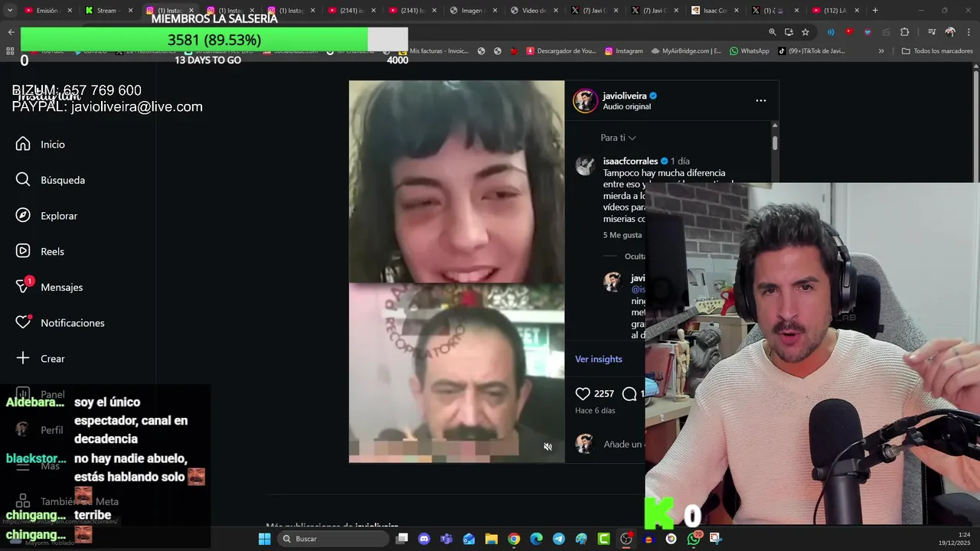Open Task View from the taskbar

402,539
